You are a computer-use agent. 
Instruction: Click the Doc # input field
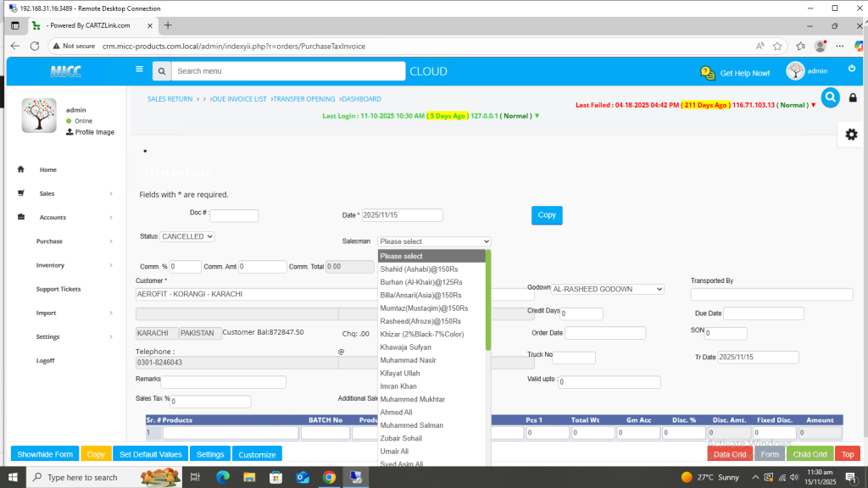pyautogui.click(x=234, y=216)
